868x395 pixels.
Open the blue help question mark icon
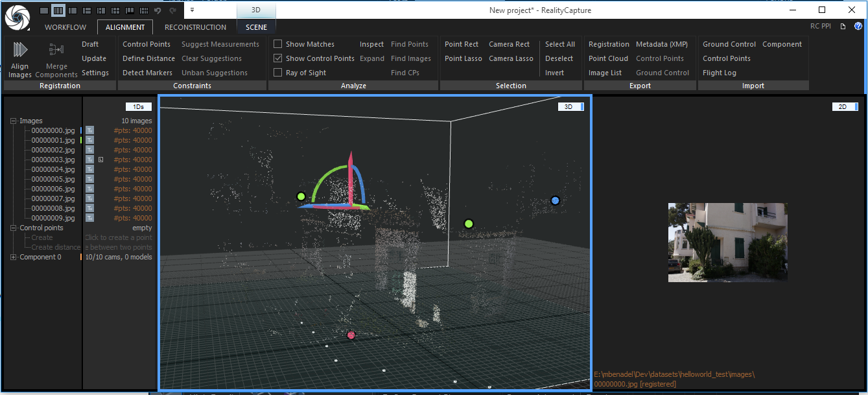858,27
